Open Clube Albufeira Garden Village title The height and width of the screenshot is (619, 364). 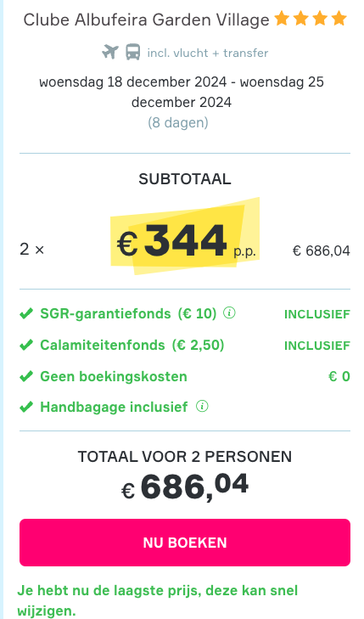[x=146, y=20]
